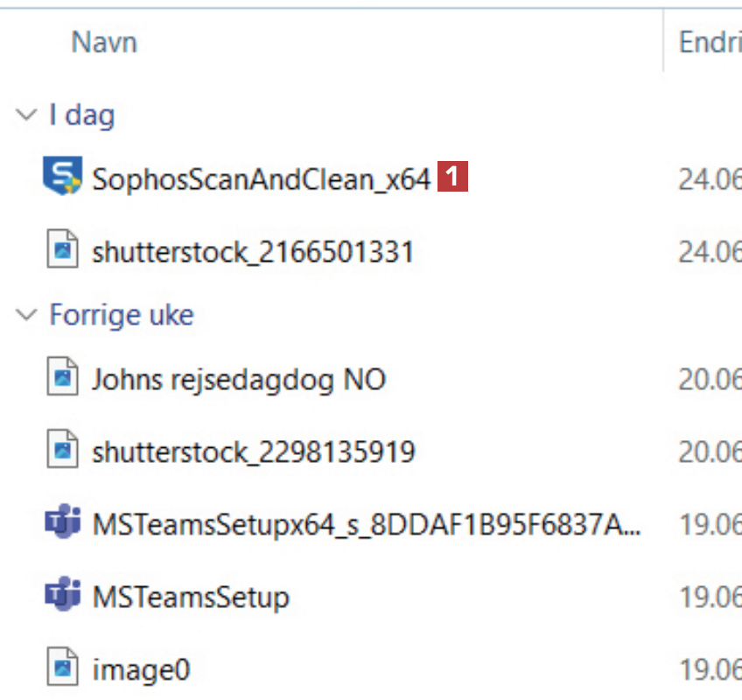The height and width of the screenshot is (700, 742).
Task: Sort files by the Navn column header
Action: pos(104,42)
